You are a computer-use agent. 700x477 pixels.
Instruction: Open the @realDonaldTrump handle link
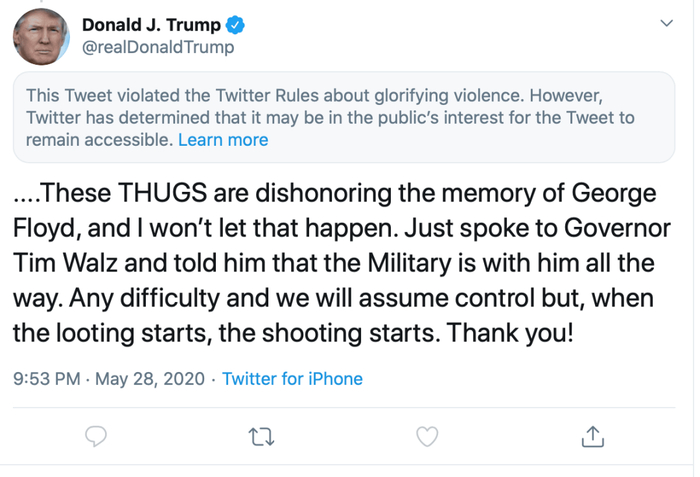[x=157, y=47]
